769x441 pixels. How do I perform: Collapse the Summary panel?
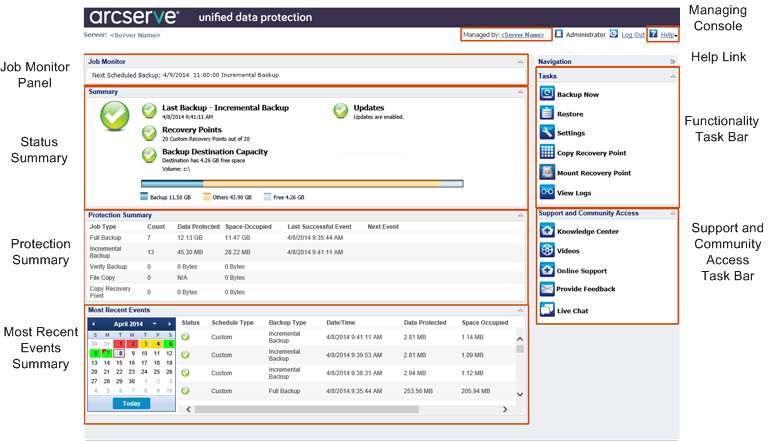tap(520, 91)
